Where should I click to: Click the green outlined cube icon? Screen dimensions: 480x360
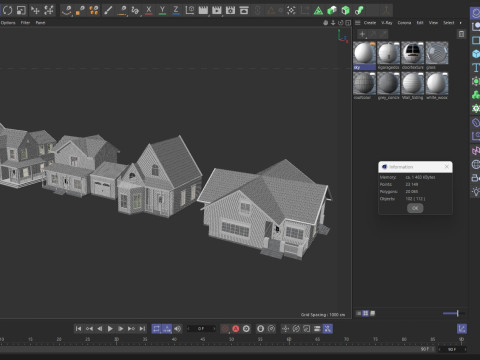point(346,10)
